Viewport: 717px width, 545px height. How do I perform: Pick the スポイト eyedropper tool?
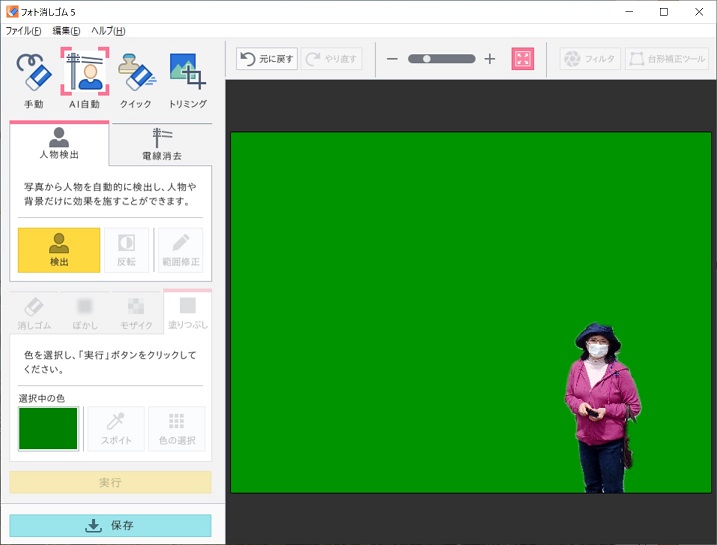pyautogui.click(x=116, y=428)
